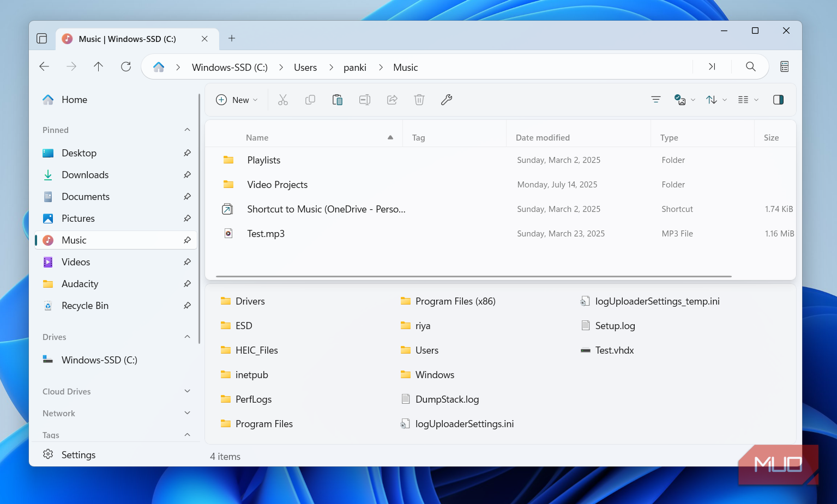Select the Test.mp3 file
Viewport: 837px width, 504px height.
click(x=266, y=234)
